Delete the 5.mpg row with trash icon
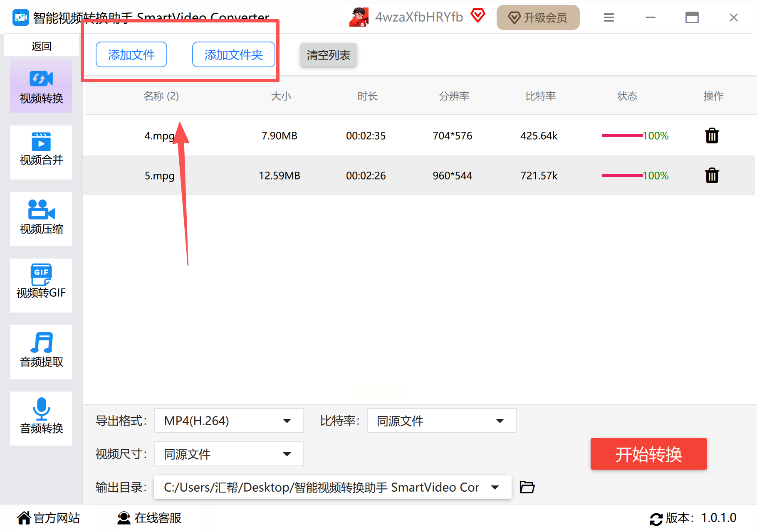This screenshot has height=532, width=757. pyautogui.click(x=712, y=175)
